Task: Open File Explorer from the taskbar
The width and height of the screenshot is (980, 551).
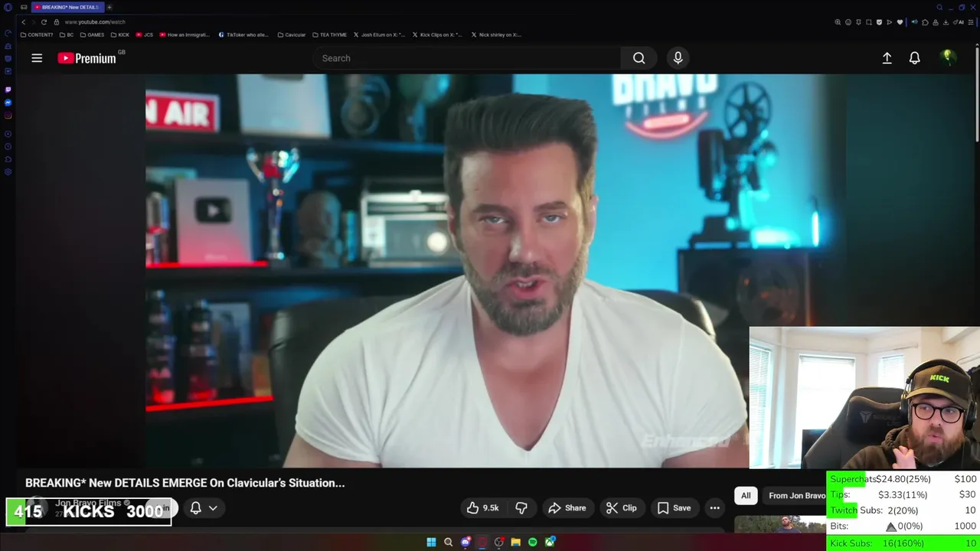Action: tap(515, 543)
